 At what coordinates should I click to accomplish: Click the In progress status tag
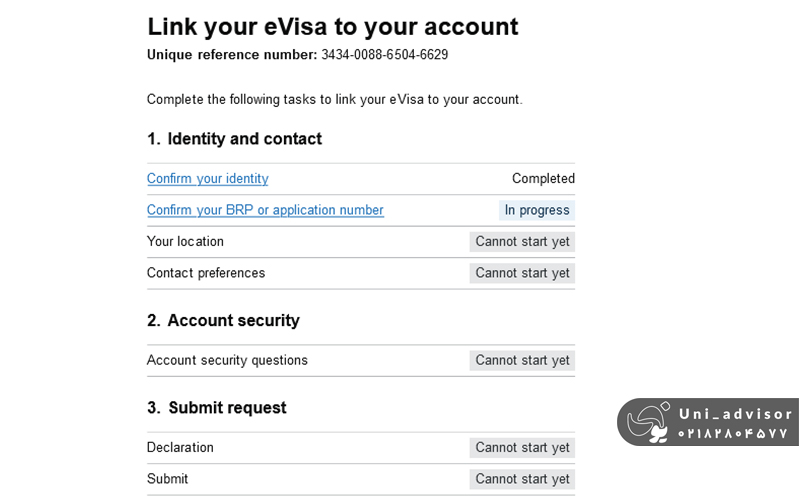pos(537,210)
